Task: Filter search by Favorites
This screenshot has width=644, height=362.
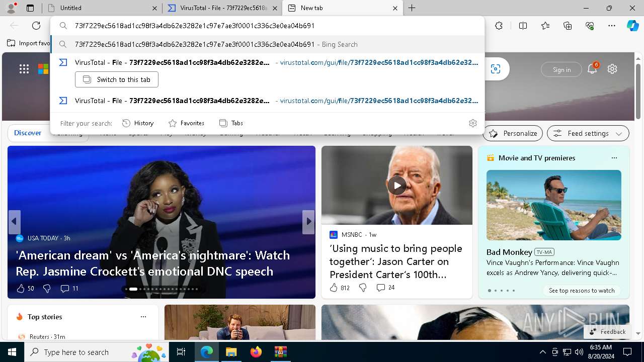Action: (186, 123)
